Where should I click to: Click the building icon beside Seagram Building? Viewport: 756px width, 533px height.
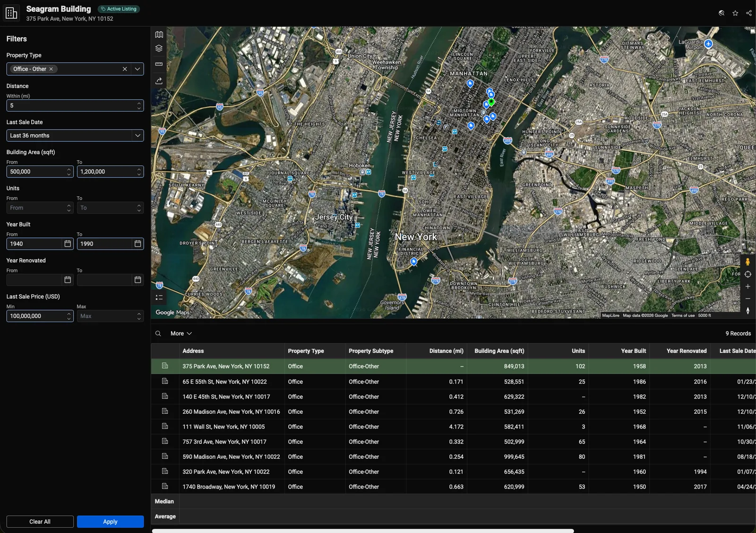11,13
